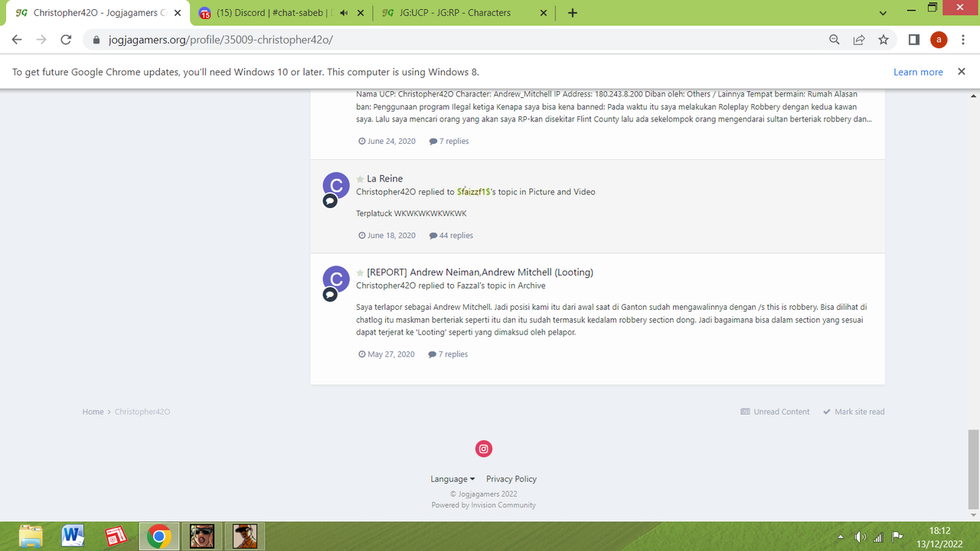Open the Instagram link icon in footer
Image resolution: width=980 pixels, height=551 pixels.
click(x=483, y=449)
